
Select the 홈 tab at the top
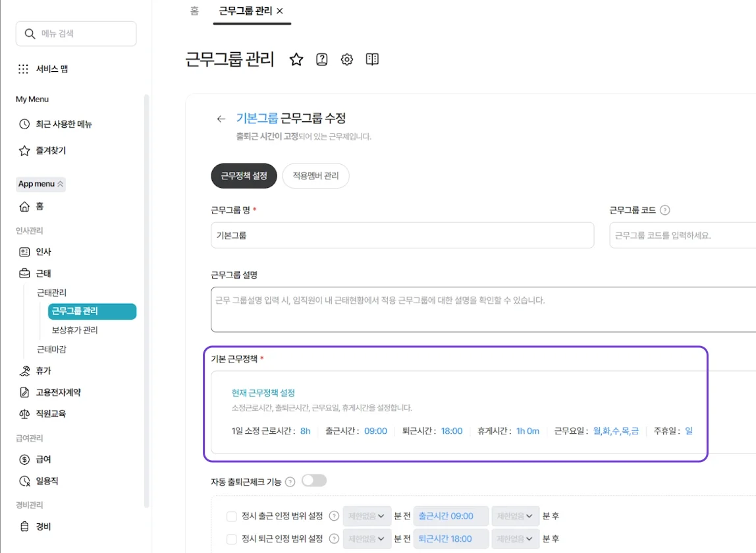(194, 11)
